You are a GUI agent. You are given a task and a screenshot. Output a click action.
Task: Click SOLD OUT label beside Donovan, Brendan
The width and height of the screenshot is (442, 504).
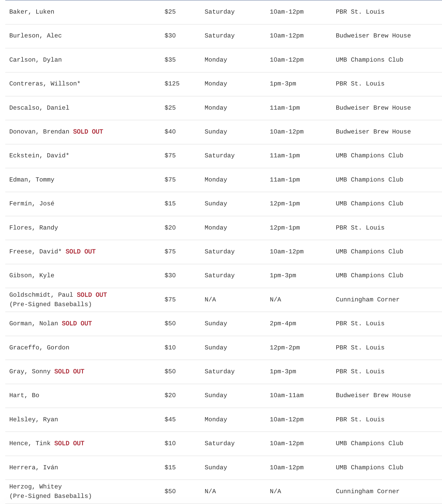coord(88,132)
